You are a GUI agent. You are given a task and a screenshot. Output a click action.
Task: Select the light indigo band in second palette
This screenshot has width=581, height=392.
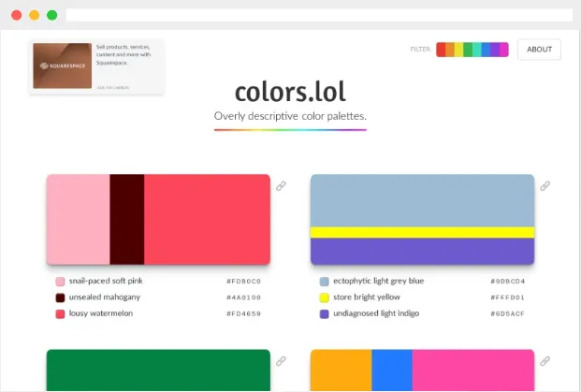(x=422, y=252)
